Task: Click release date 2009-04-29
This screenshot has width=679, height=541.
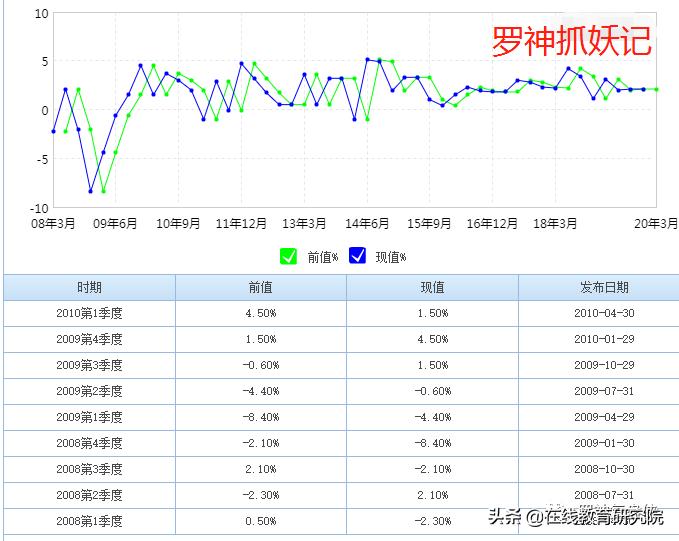Action: [604, 417]
